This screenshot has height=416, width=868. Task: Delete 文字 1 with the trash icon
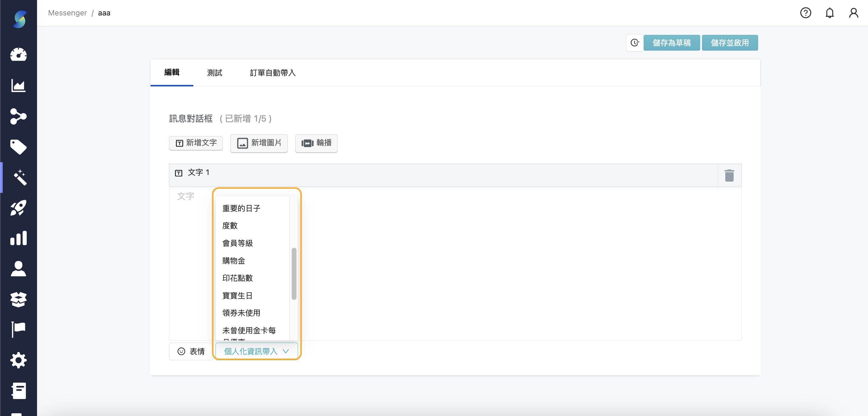coord(730,175)
